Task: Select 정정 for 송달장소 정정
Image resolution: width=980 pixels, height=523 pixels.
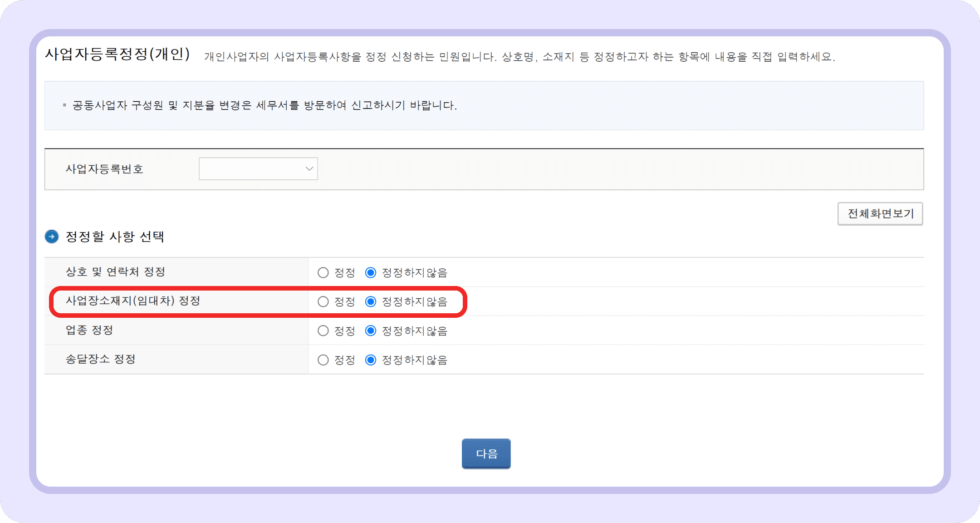Action: 323,360
